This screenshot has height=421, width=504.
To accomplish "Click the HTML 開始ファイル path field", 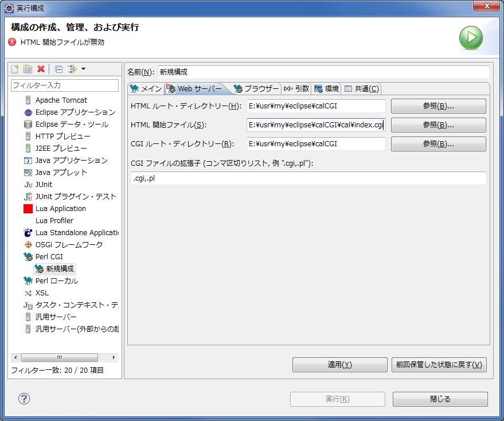I will pos(316,125).
